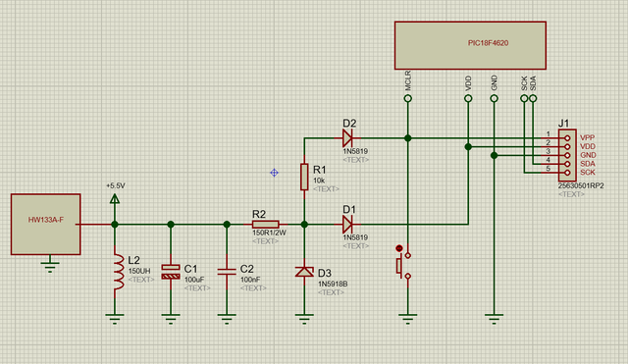Click the 1N5819 label under D1
628x364 pixels.
pos(355,237)
